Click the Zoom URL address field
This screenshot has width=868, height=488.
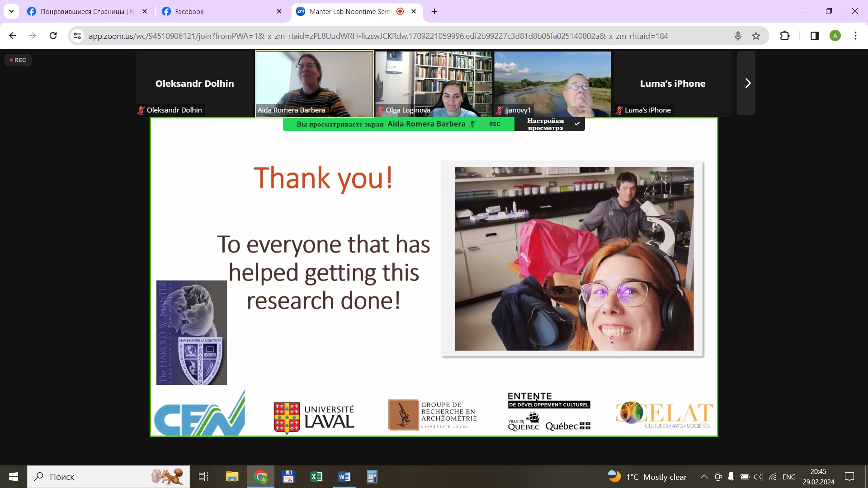click(x=378, y=36)
